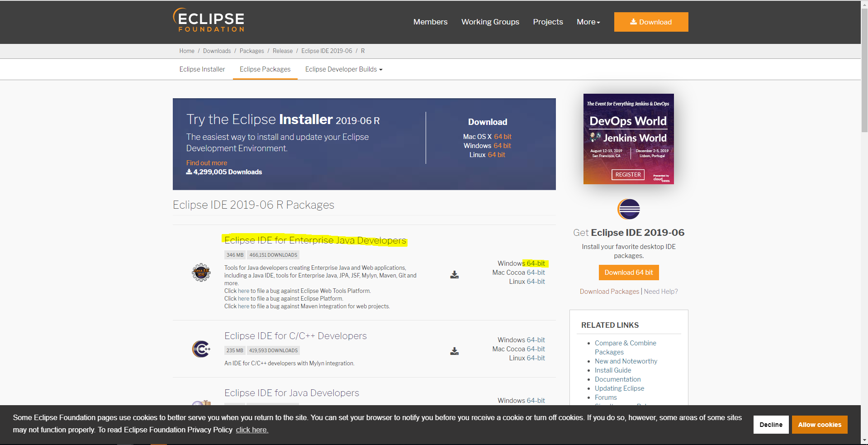The width and height of the screenshot is (868, 445).
Task: Click download icon for Enterprise Java Developers
Action: (455, 275)
